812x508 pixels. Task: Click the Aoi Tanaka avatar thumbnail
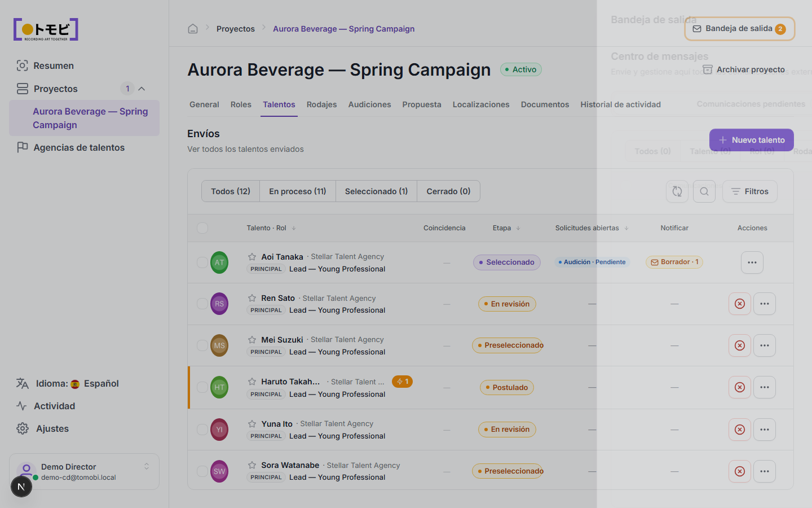click(219, 262)
